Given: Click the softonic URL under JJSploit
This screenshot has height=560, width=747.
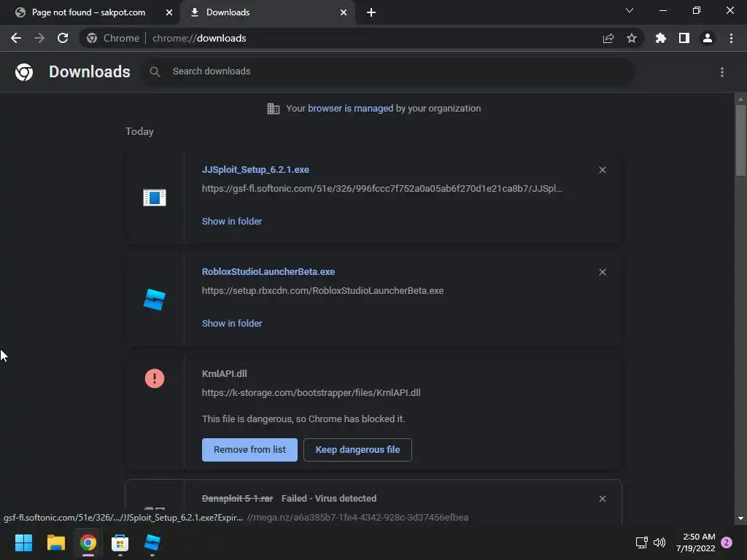Looking at the screenshot, I should pos(382,189).
